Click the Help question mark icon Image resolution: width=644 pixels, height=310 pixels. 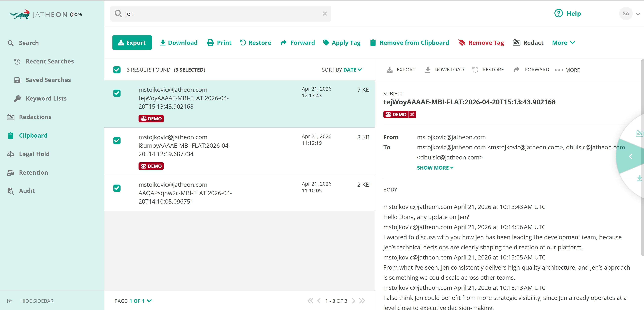click(558, 13)
